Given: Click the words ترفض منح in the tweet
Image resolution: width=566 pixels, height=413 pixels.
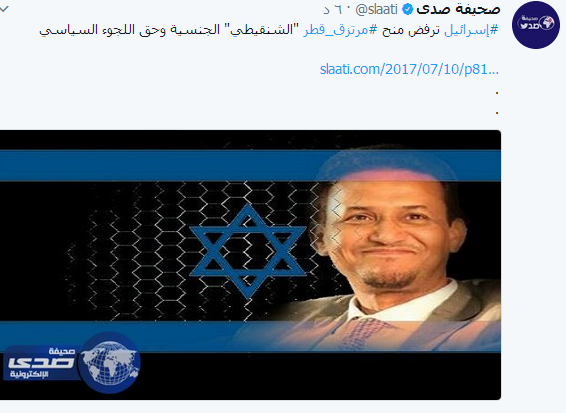Looking at the screenshot, I should point(411,30).
